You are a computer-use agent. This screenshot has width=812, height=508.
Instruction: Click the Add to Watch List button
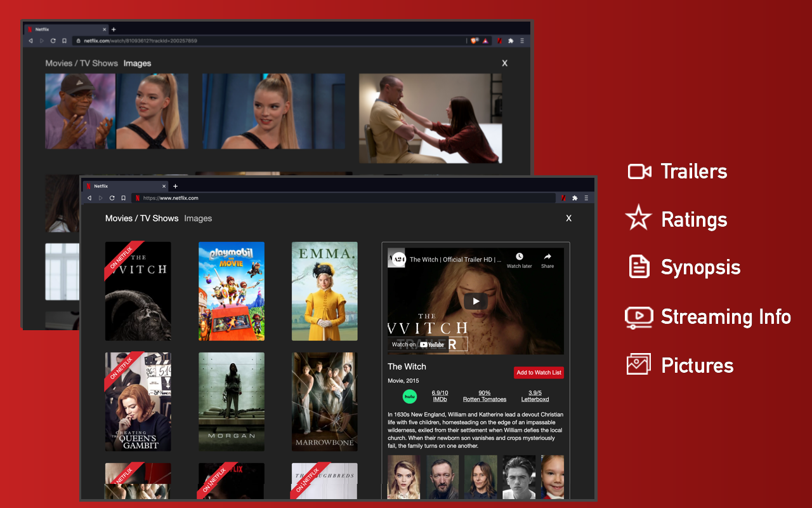point(539,372)
